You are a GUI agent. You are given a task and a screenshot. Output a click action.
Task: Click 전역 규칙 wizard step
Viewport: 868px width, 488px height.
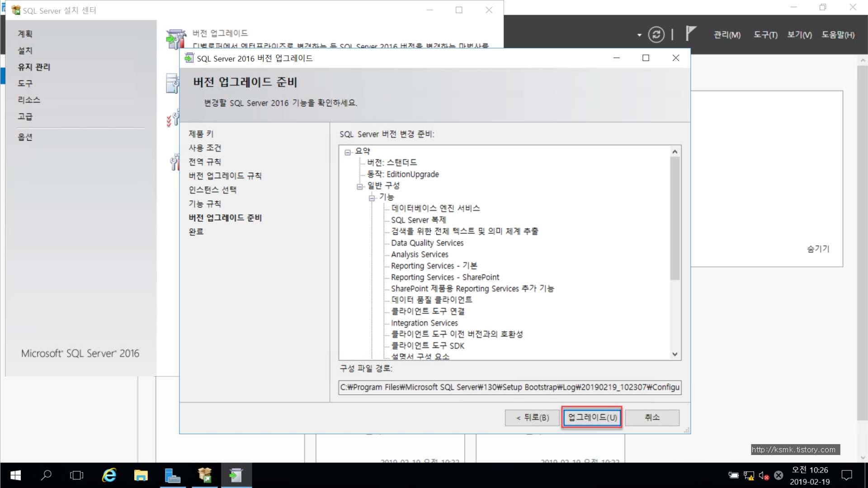(x=205, y=162)
